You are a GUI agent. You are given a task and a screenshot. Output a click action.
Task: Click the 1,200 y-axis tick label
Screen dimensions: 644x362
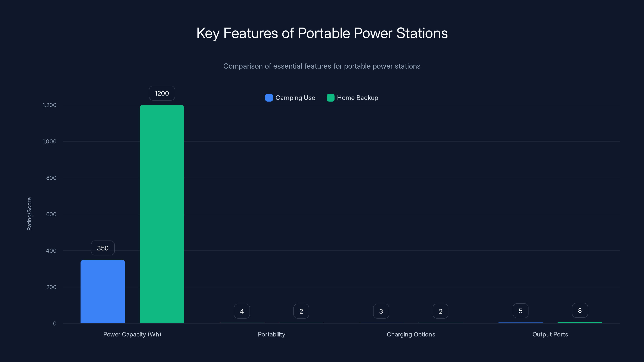click(50, 105)
